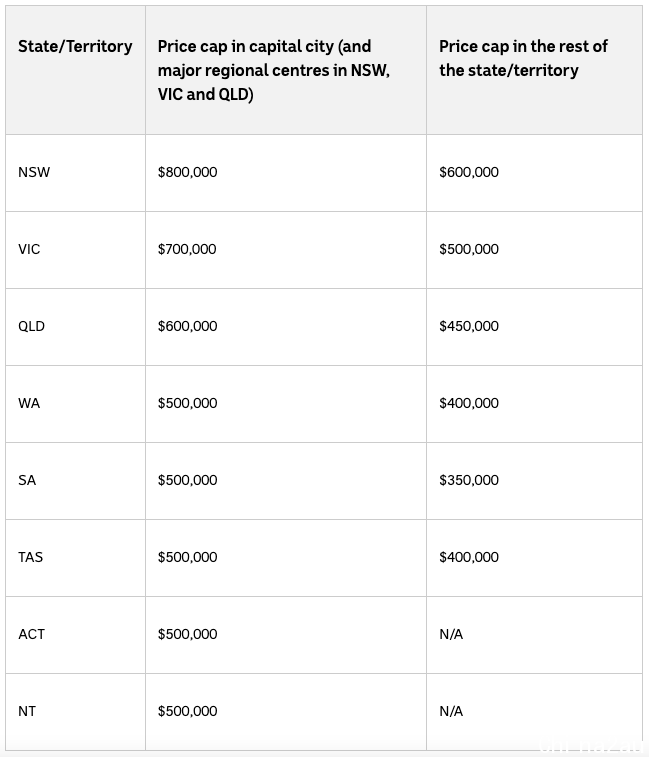Click the N/A cell in ACT row
The image size is (649, 757).
pos(451,634)
